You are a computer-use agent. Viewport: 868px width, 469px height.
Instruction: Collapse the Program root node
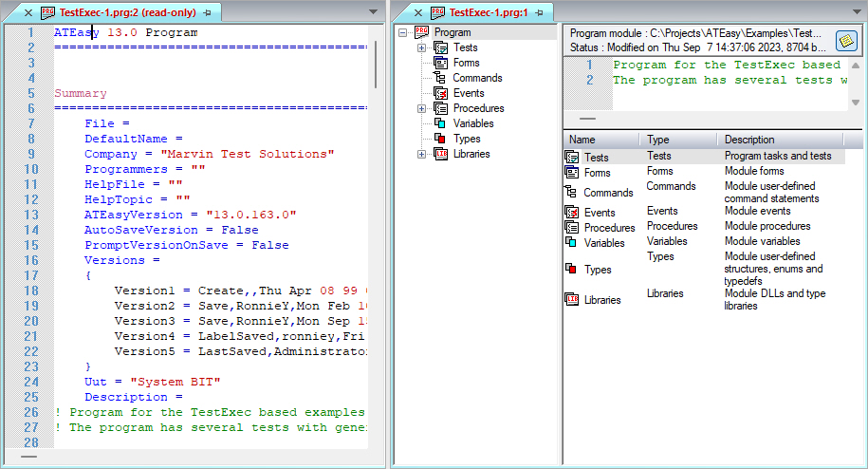point(403,32)
